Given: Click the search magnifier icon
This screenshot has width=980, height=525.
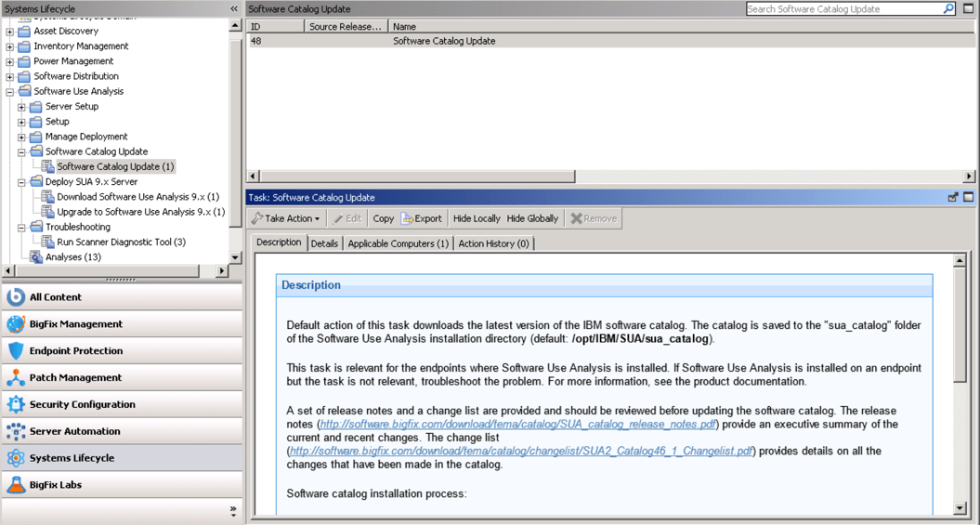Looking at the screenshot, I should [948, 9].
